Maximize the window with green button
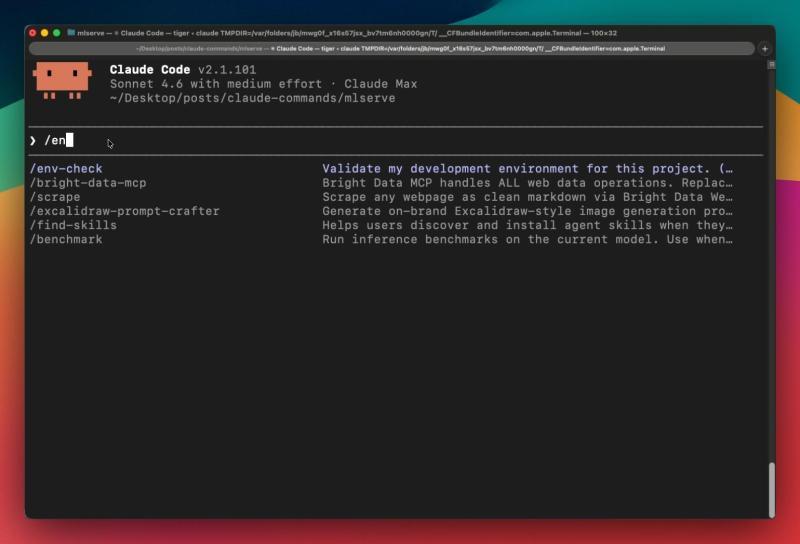This screenshot has height=544, width=800. (x=57, y=33)
